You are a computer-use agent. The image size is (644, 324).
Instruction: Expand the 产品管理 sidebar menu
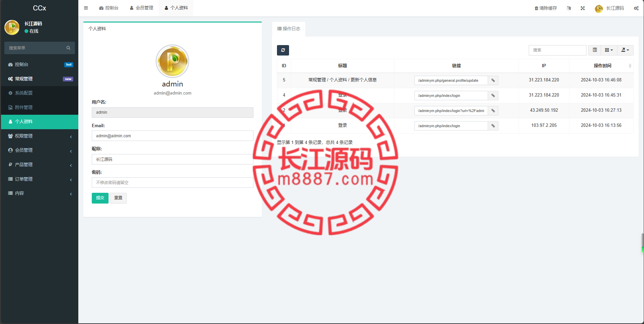tap(40, 165)
